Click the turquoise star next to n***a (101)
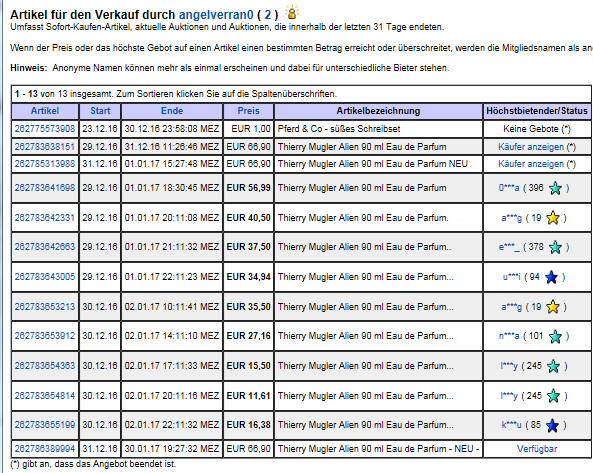The height and width of the screenshot is (473, 593). [x=555, y=336]
